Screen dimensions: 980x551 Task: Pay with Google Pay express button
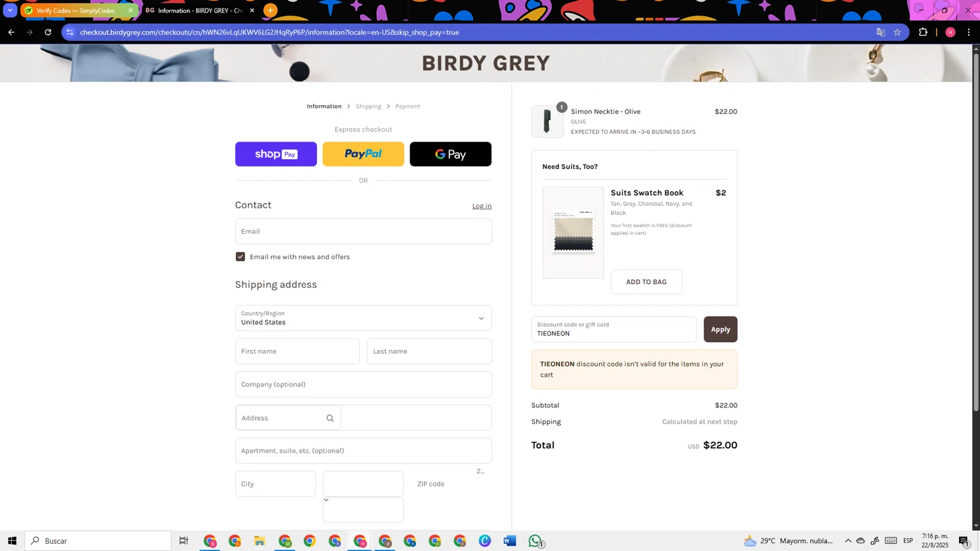[x=450, y=154]
